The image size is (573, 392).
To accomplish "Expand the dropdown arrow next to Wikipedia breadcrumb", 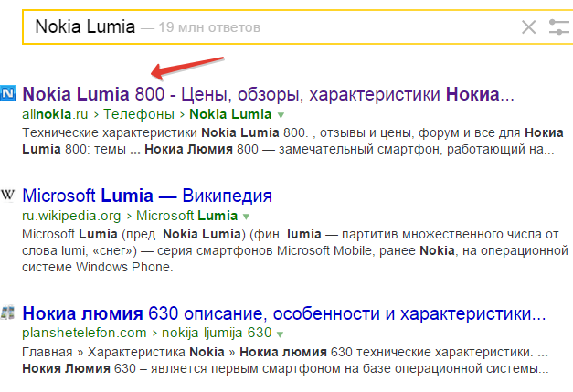I will point(247,217).
